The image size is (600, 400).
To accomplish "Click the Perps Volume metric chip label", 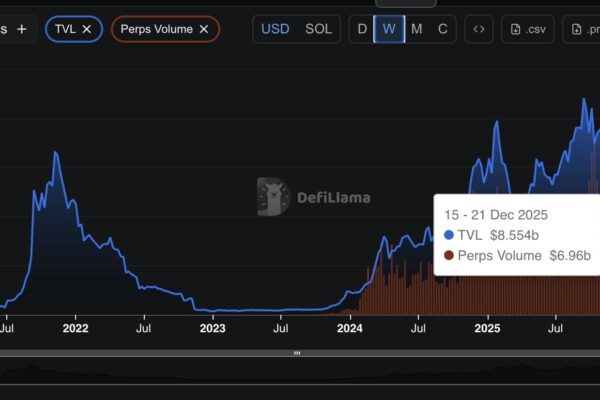I will (155, 30).
